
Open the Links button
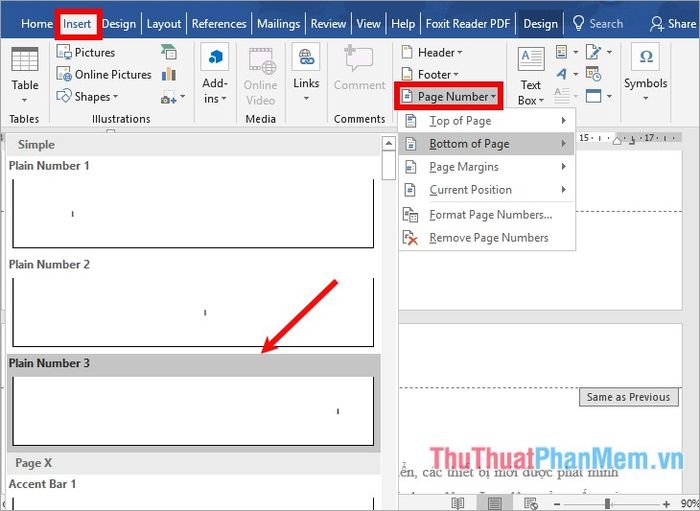click(306, 73)
